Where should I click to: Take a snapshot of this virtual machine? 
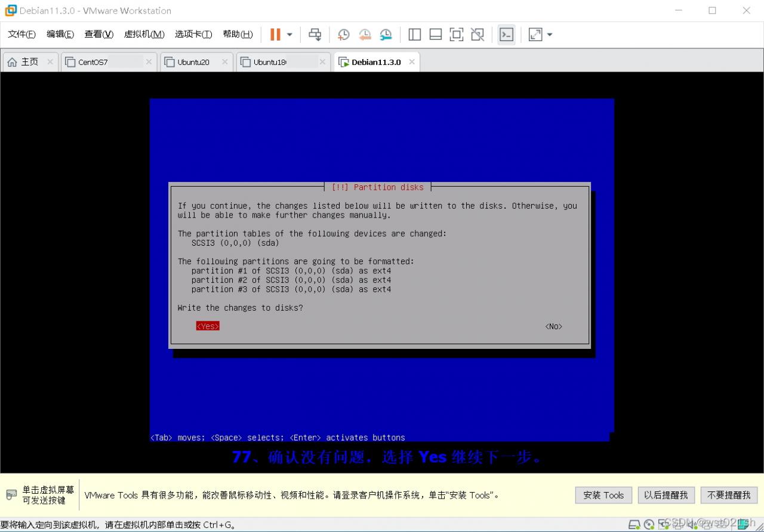click(343, 35)
